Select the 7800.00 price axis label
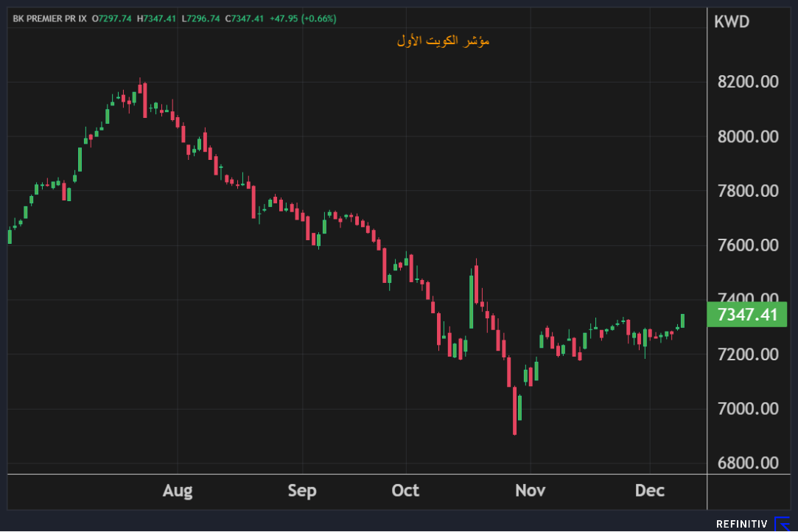The height and width of the screenshot is (532, 798). pos(747,191)
